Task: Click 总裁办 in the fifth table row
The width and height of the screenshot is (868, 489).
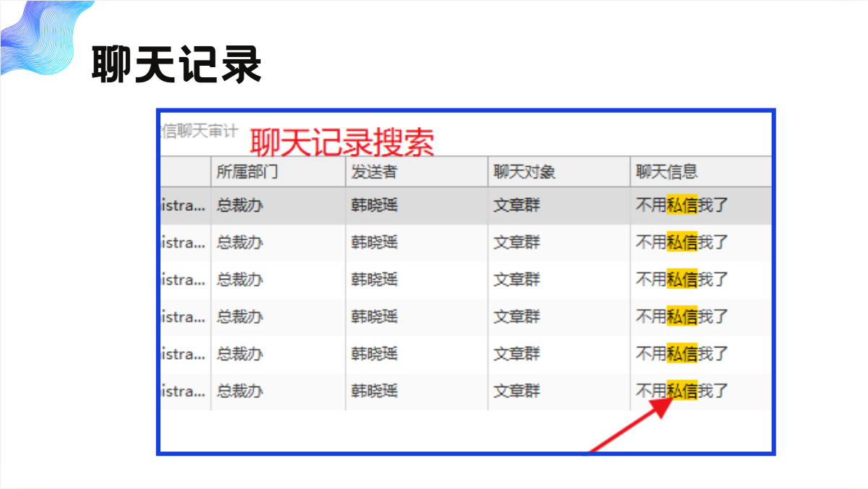Action: [240, 354]
